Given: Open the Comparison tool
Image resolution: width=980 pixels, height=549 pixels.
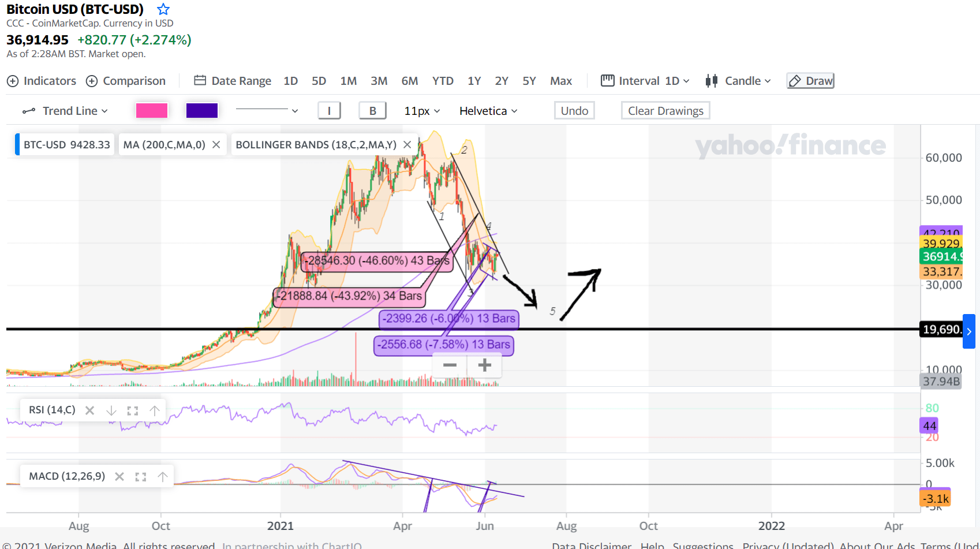Looking at the screenshot, I should [126, 81].
